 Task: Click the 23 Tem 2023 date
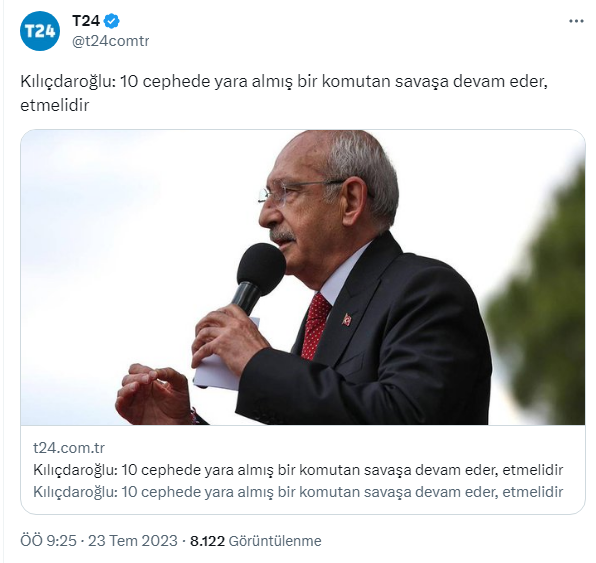133,541
